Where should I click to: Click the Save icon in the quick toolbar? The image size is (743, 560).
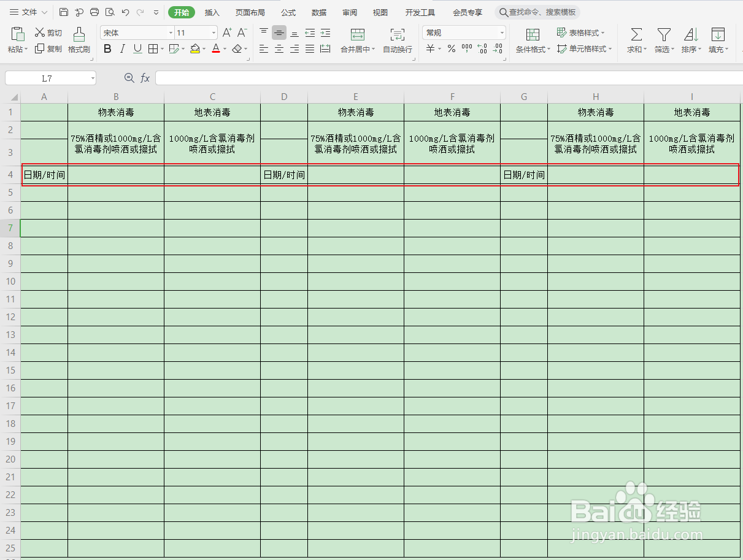coord(64,12)
